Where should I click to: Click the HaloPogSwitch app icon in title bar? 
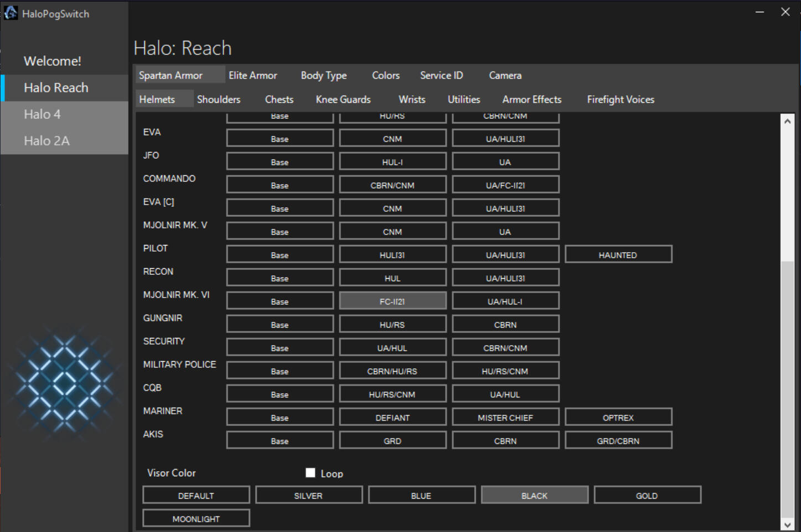tap(11, 13)
